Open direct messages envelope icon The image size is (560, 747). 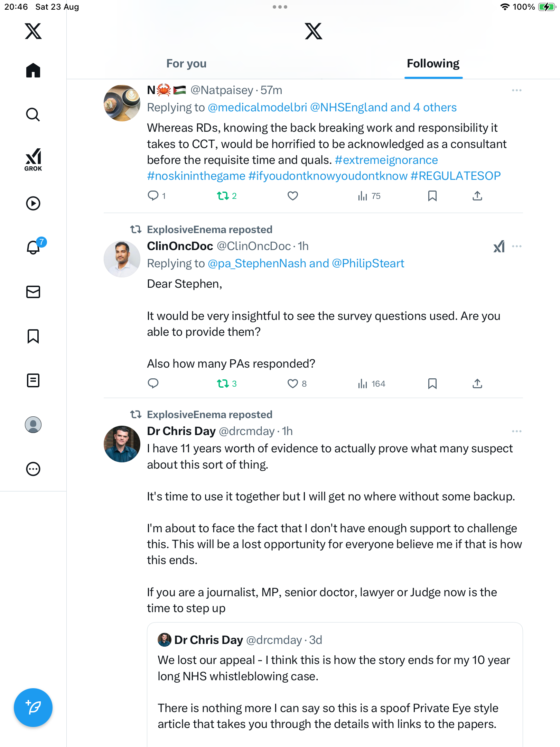(x=33, y=292)
